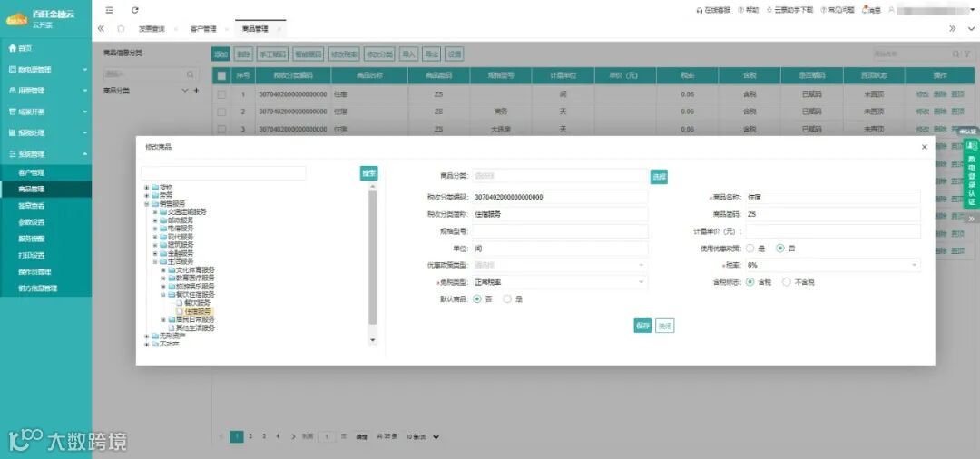Screen dimensions: 980x459
Task: Expand the 交通运输服务 tree node
Action: [x=155, y=211]
